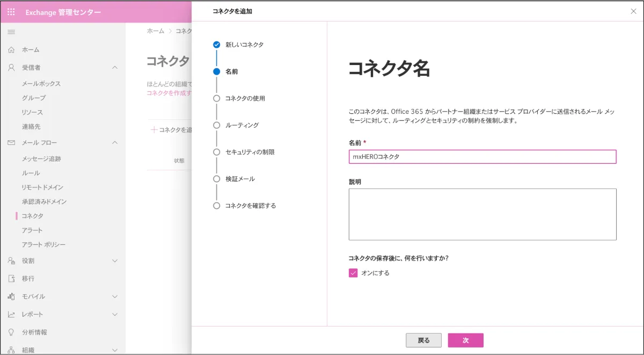Open メッセージ追跡 in the sidebar
Image resolution: width=644 pixels, height=355 pixels.
(x=41, y=159)
